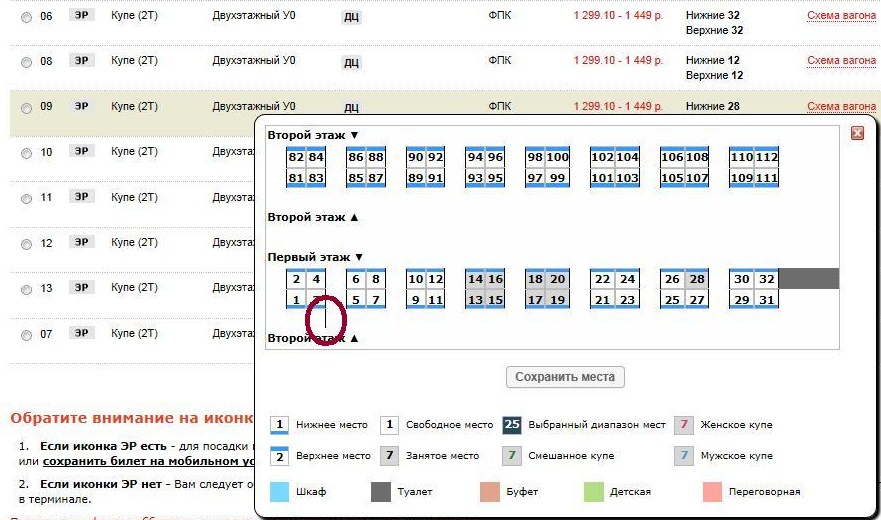Select wagon 06 radio button
Viewport: 881px width, 520px height.
click(x=26, y=18)
